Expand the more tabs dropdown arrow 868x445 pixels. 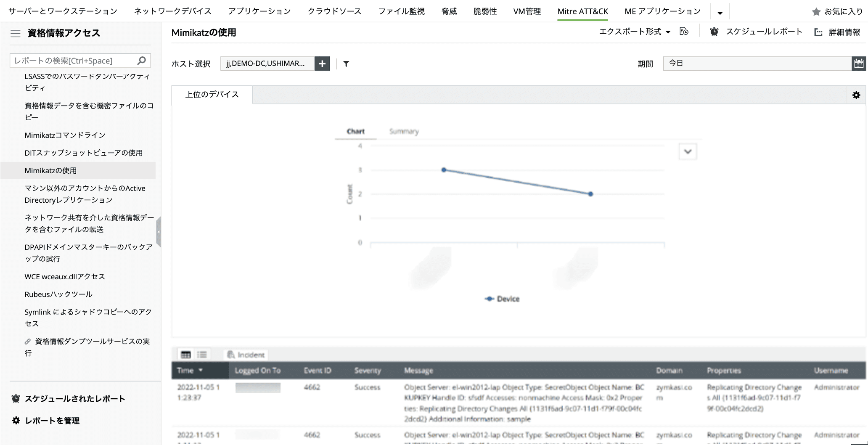click(720, 13)
